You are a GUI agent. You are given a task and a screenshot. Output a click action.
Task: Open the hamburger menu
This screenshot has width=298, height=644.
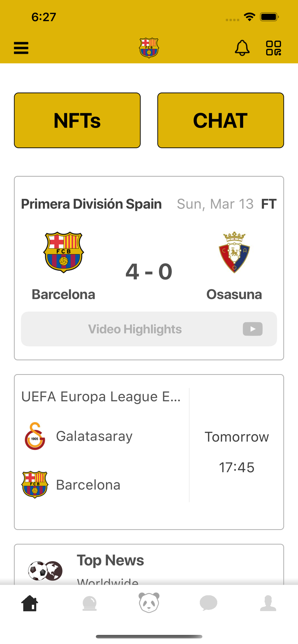(21, 48)
